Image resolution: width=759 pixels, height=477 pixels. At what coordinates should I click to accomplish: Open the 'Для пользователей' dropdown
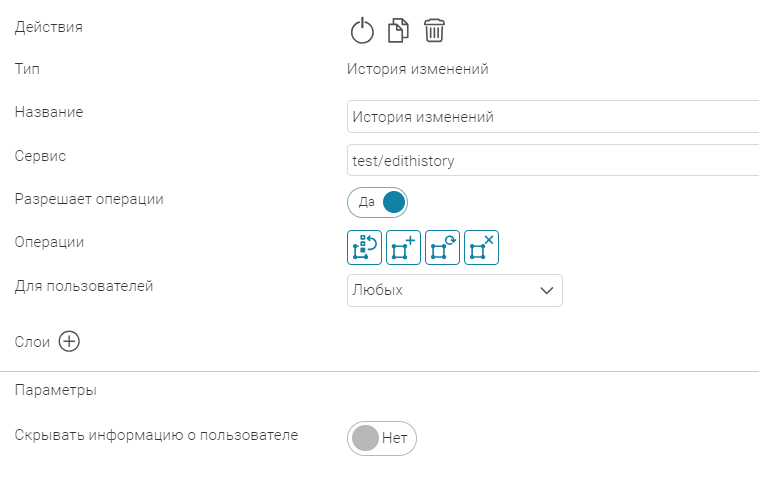[455, 290]
